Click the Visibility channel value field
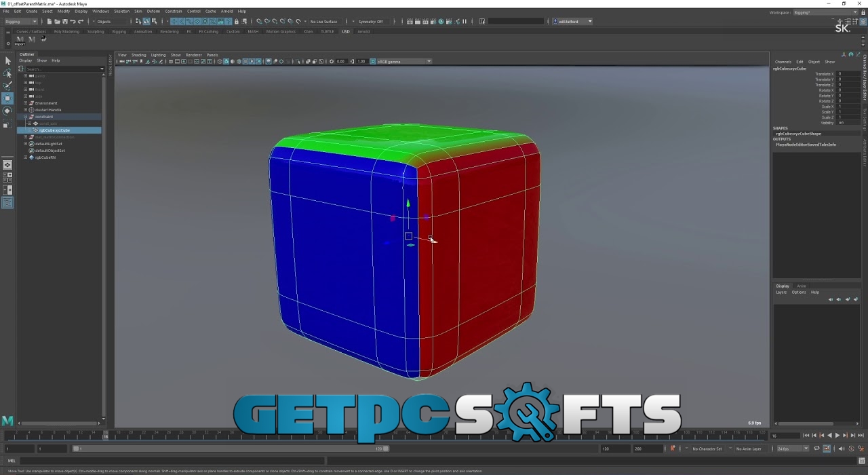This screenshot has height=475, width=868. (x=848, y=123)
